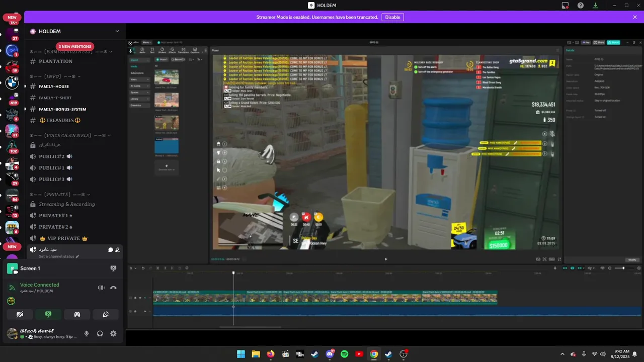This screenshot has width=644, height=362.
Task: Click the timeline playhead marker in stream
Action: 233,273
